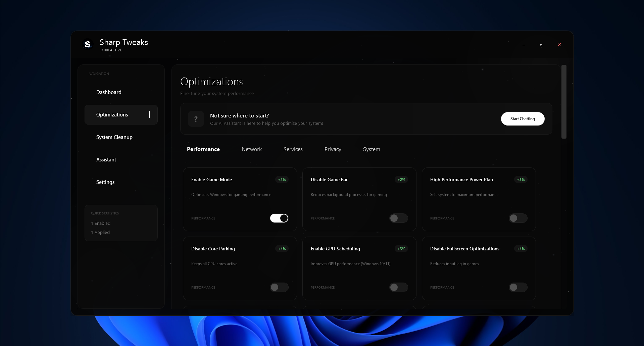The height and width of the screenshot is (346, 644).
Task: Click the +4% badge on Disable Core Parking
Action: 282,249
